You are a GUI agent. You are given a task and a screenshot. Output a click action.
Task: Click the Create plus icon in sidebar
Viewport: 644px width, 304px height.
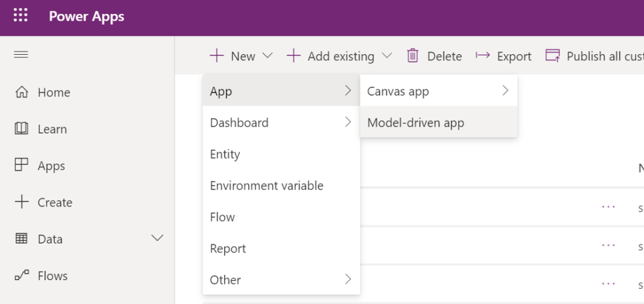[x=21, y=202]
